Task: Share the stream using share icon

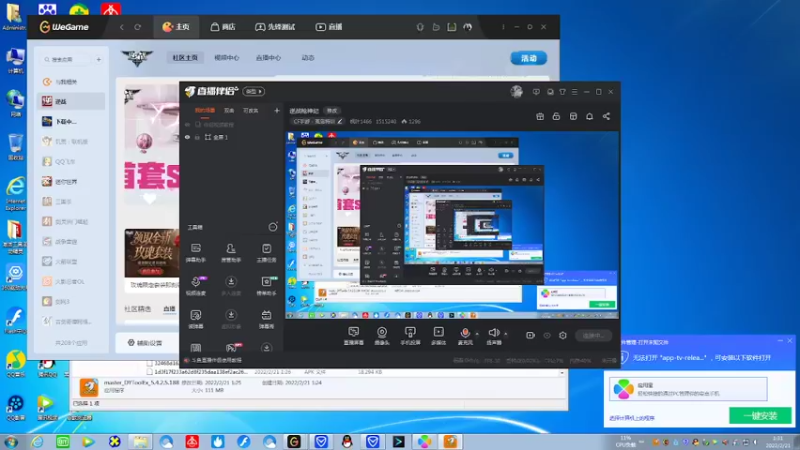Action: click(x=606, y=116)
